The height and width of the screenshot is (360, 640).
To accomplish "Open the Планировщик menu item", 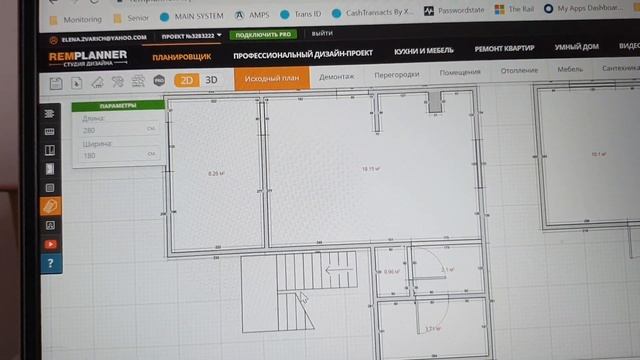I will [182, 57].
